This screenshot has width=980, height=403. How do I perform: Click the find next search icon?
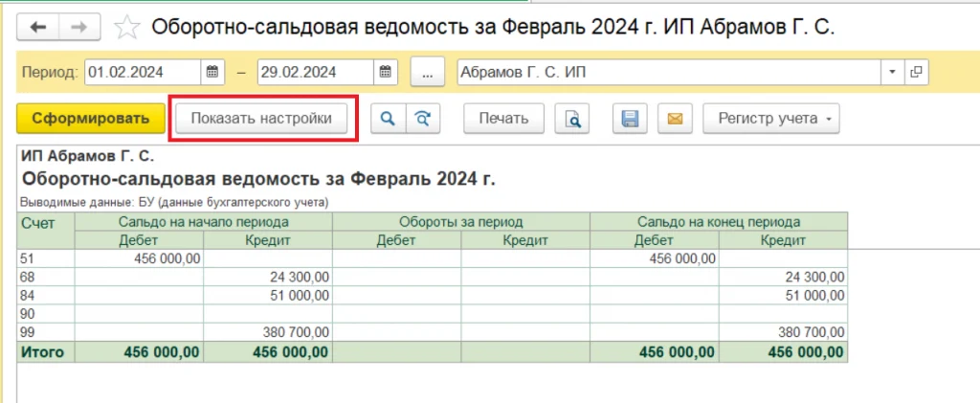point(422,119)
